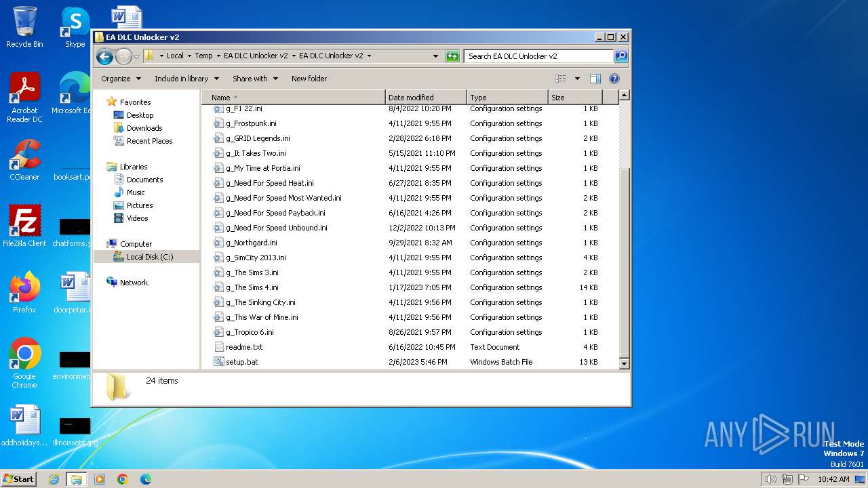This screenshot has width=868, height=488.
Task: Click the search magnifier icon
Action: tap(620, 56)
